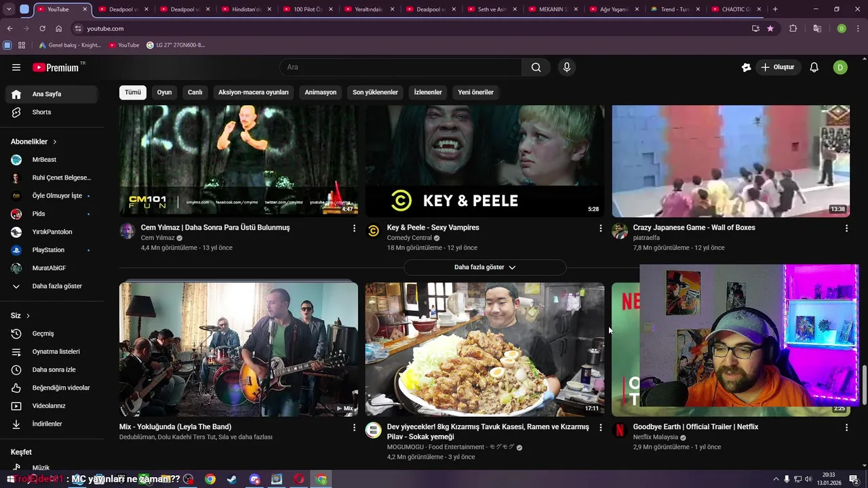The image size is (868, 488).
Task: Open options for Goodbye Earth trailer
Action: 846,428
